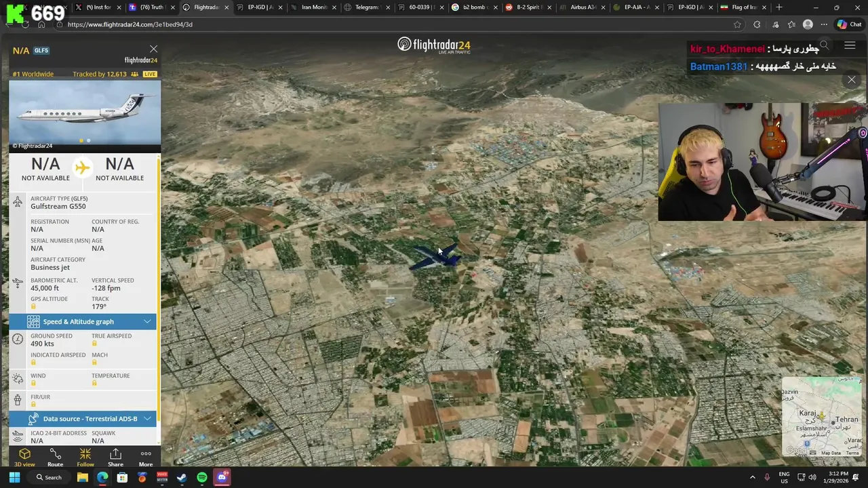
Task: Share this flight
Action: click(115, 457)
